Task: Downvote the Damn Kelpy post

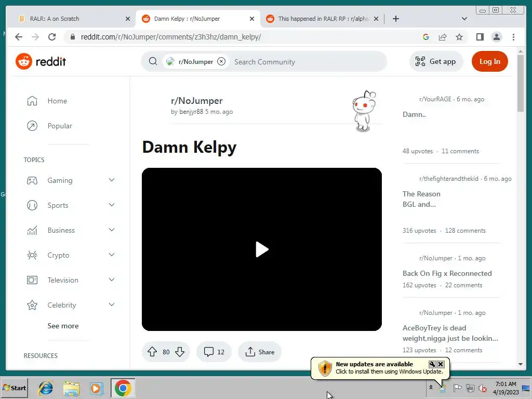Action: [x=180, y=352]
